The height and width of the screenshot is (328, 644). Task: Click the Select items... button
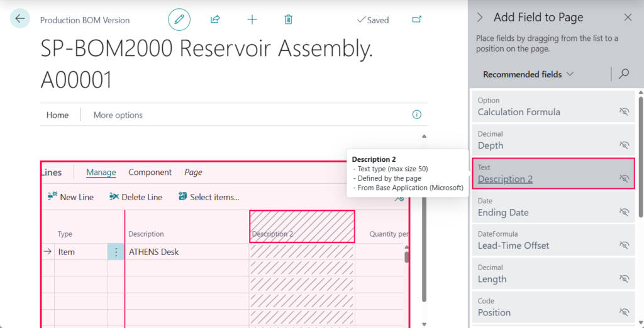point(209,197)
